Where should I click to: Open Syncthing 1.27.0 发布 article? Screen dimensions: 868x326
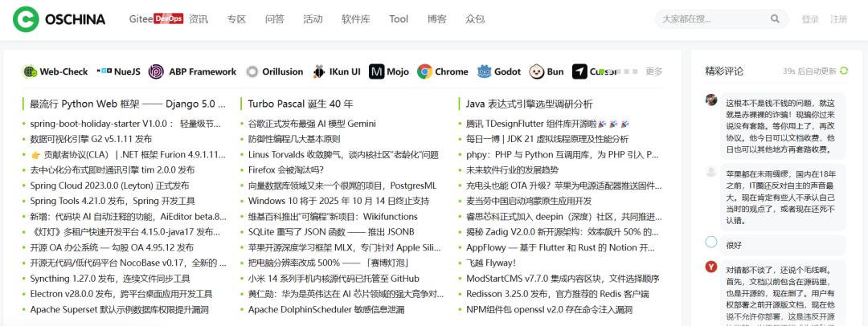[110, 279]
